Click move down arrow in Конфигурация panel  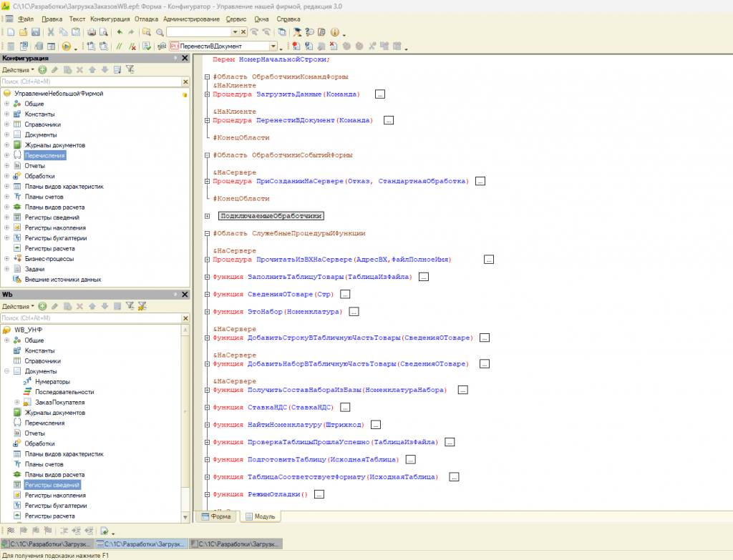105,69
